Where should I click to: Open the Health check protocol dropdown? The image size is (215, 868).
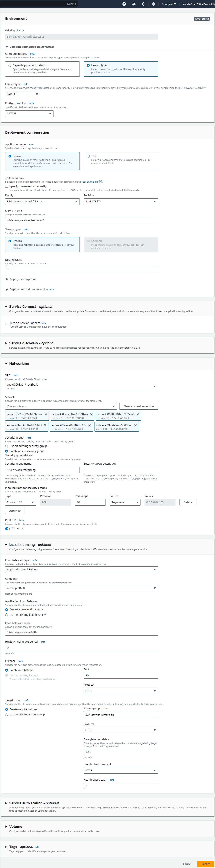[121, 770]
